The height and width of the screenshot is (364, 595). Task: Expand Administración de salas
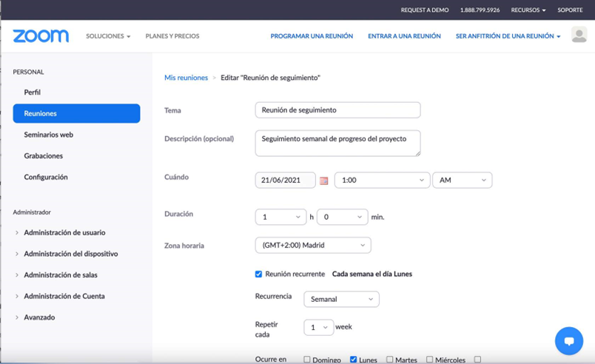61,275
